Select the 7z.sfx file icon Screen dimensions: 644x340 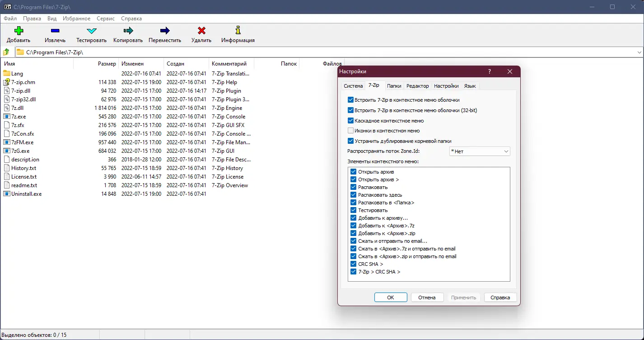click(x=7, y=125)
